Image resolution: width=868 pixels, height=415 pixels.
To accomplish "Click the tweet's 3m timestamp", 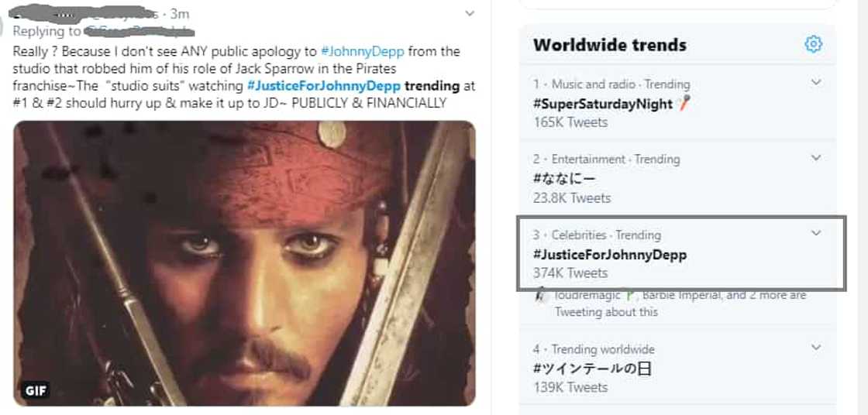I will tap(180, 14).
